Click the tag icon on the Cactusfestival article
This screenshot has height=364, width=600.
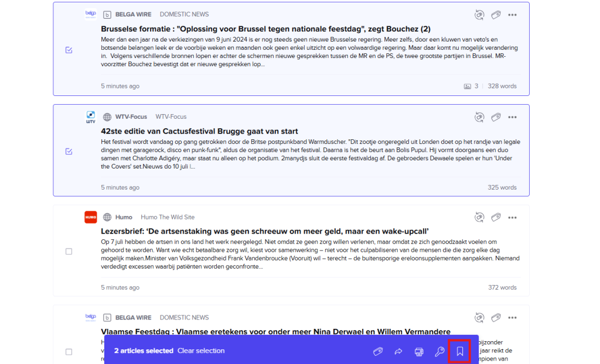coord(496,117)
